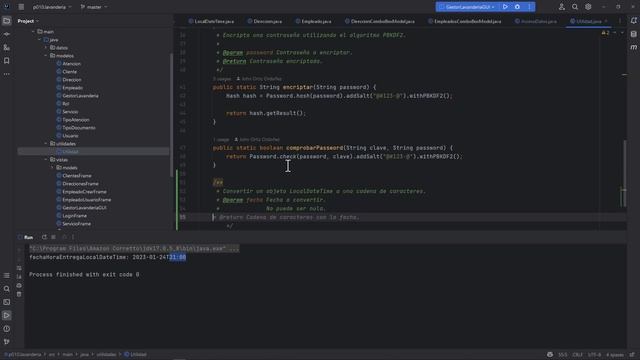Switch to EmpleadosComboBoxModel.java tab
The width and height of the screenshot is (640, 360).
tap(464, 21)
